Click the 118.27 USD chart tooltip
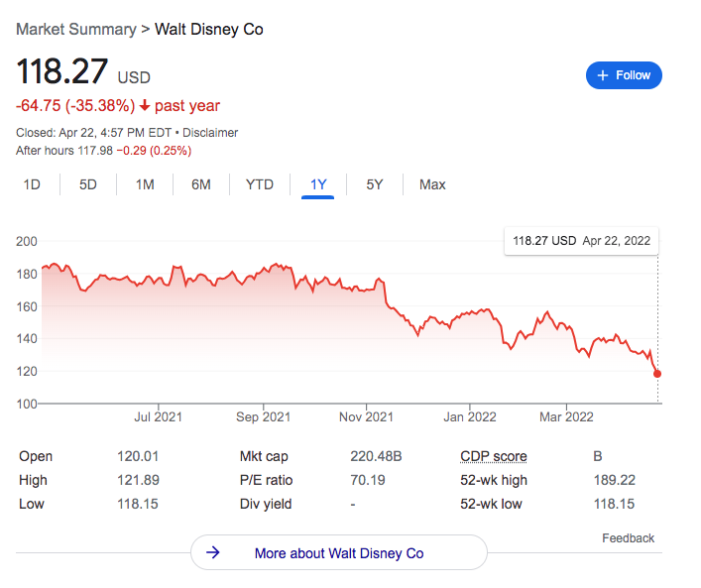The width and height of the screenshot is (701, 588). coord(581,240)
